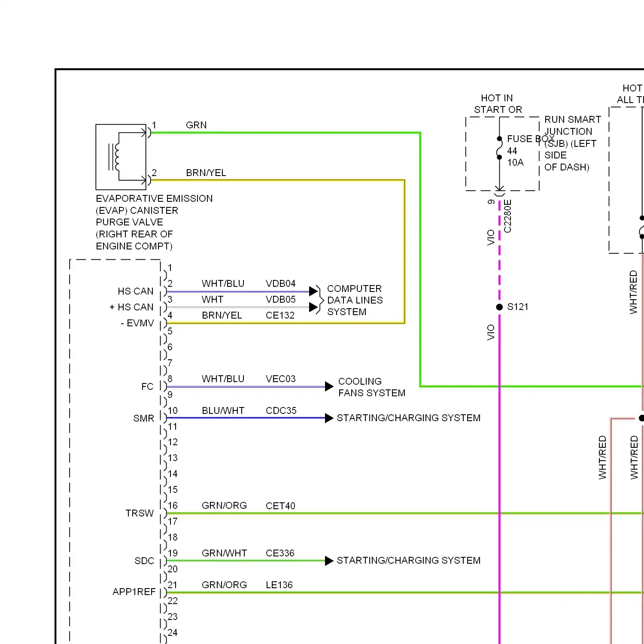Click the GRN/WHT wire label at pin 19
644x644 pixels.
point(224,553)
